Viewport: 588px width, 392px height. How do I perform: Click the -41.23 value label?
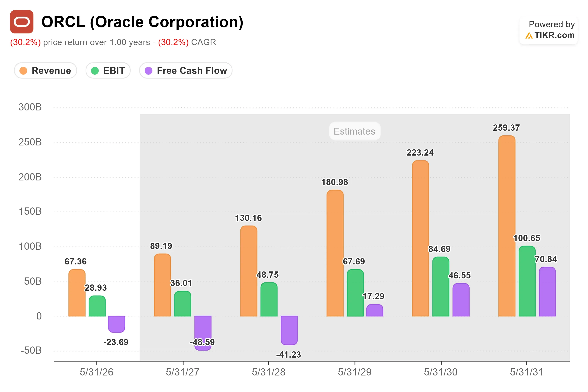[x=289, y=354]
